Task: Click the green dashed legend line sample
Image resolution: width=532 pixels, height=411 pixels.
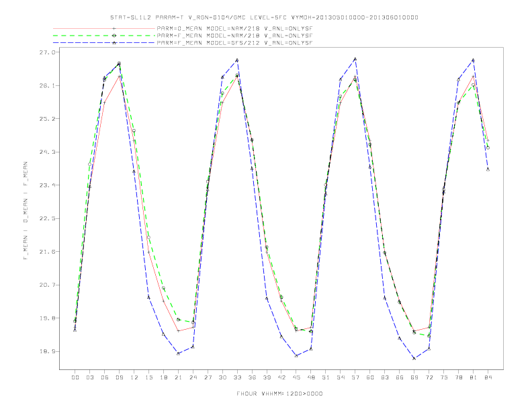Action: [104, 36]
